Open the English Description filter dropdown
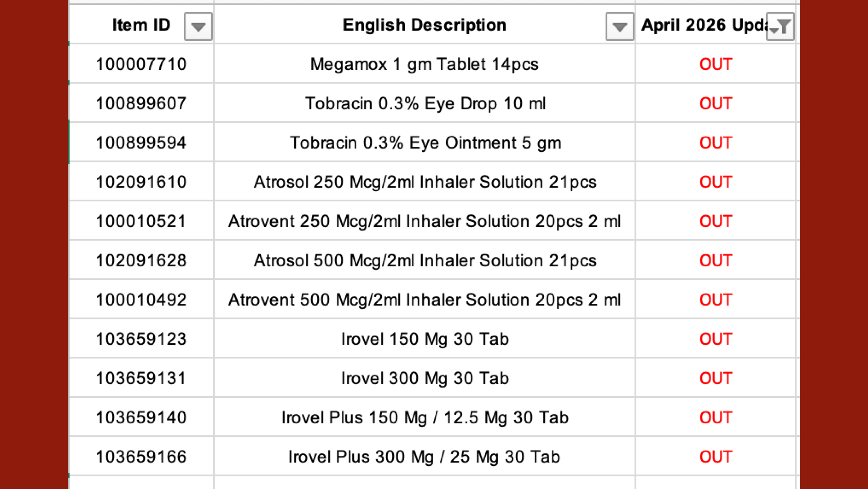This screenshot has height=489, width=868. 619,26
